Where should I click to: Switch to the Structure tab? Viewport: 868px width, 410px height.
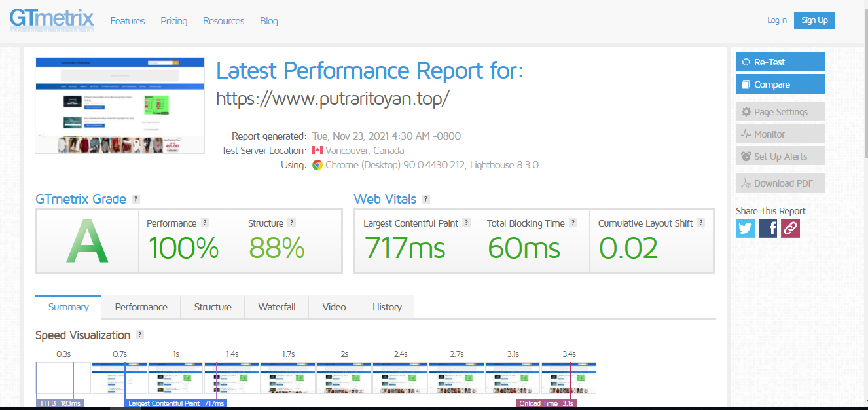click(213, 307)
